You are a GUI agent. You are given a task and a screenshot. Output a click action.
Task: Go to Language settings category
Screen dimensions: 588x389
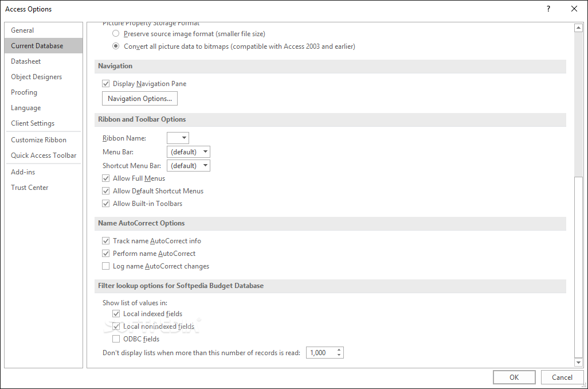click(44, 108)
